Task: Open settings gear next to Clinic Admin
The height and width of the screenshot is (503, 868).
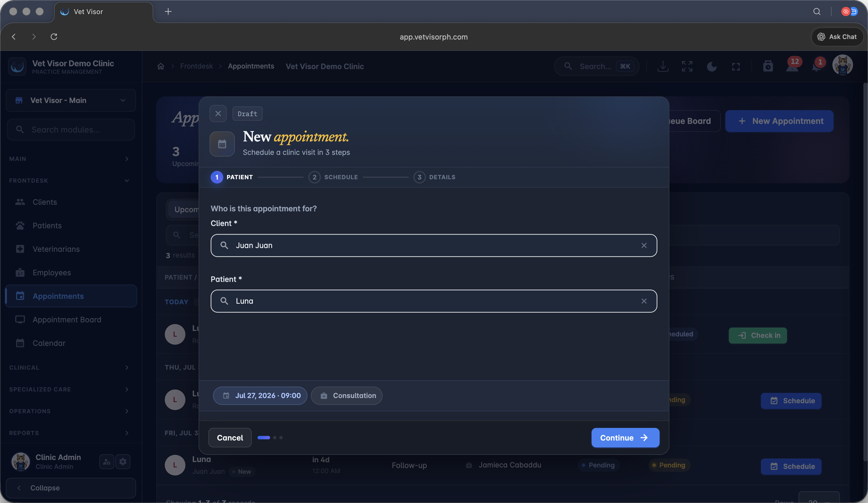Action: 123,462
